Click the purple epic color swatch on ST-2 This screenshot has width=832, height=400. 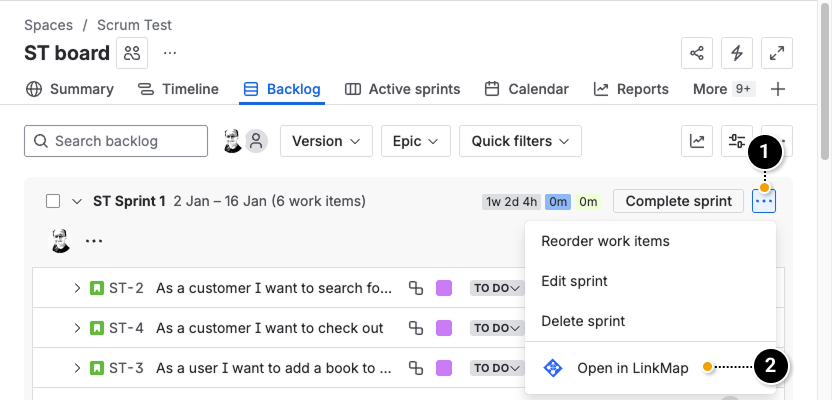tap(444, 288)
